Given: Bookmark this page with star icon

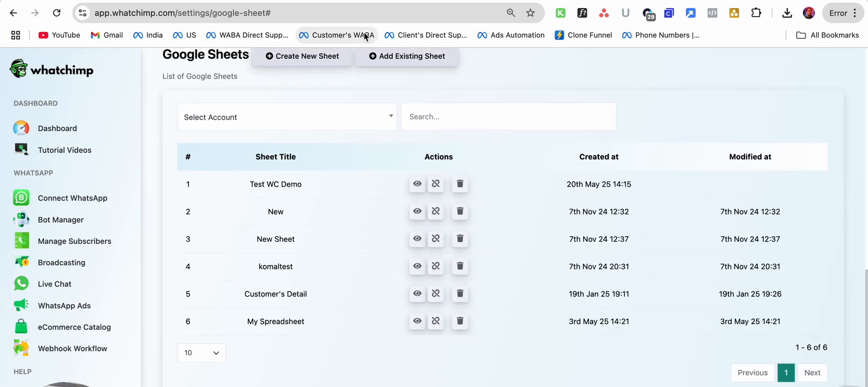Looking at the screenshot, I should tap(530, 13).
